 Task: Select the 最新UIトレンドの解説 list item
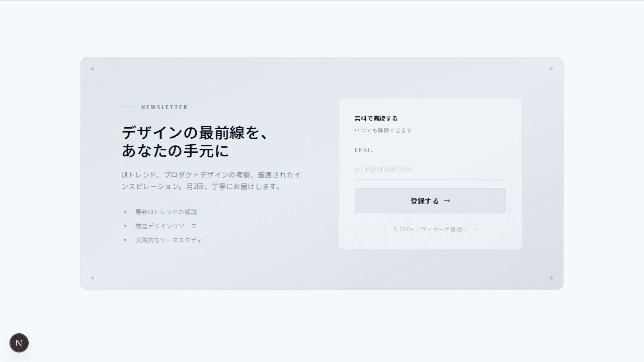tap(166, 212)
